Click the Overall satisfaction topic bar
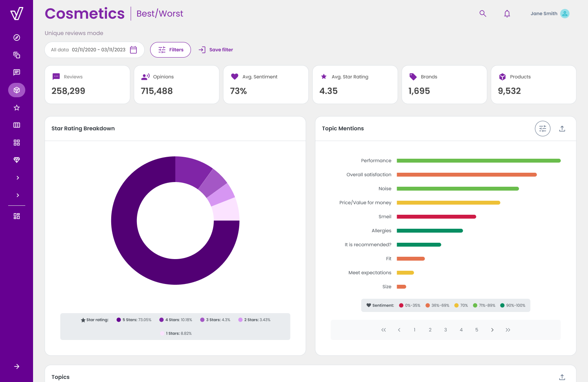Image resolution: width=588 pixels, height=382 pixels. (467, 175)
